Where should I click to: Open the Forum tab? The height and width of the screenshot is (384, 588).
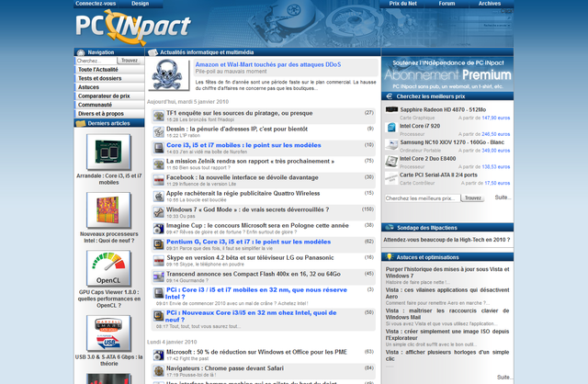[447, 4]
